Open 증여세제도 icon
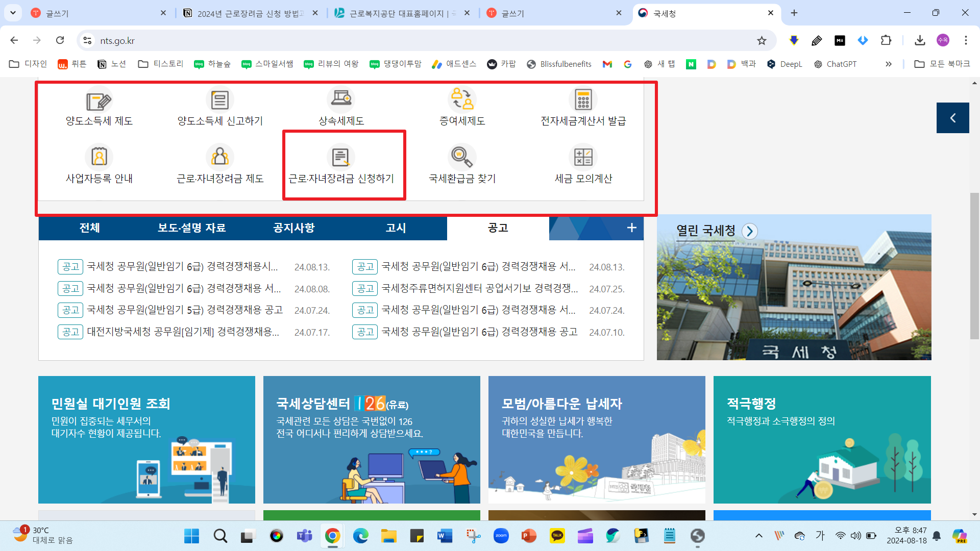 click(461, 99)
